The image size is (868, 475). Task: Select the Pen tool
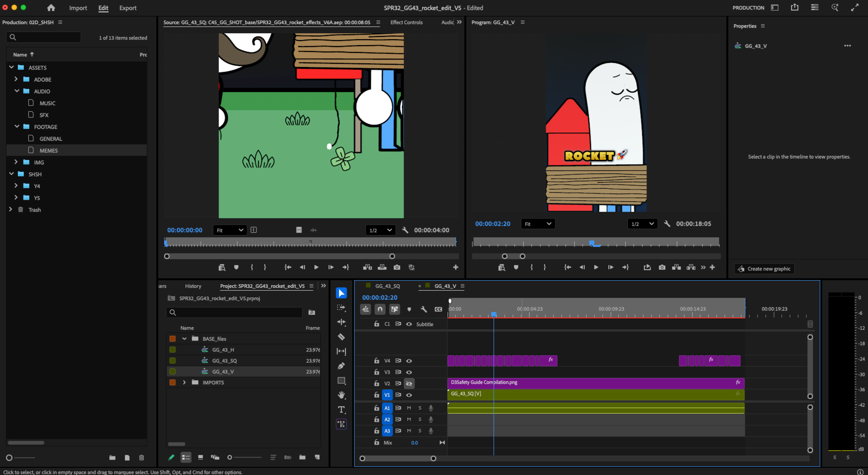[341, 366]
